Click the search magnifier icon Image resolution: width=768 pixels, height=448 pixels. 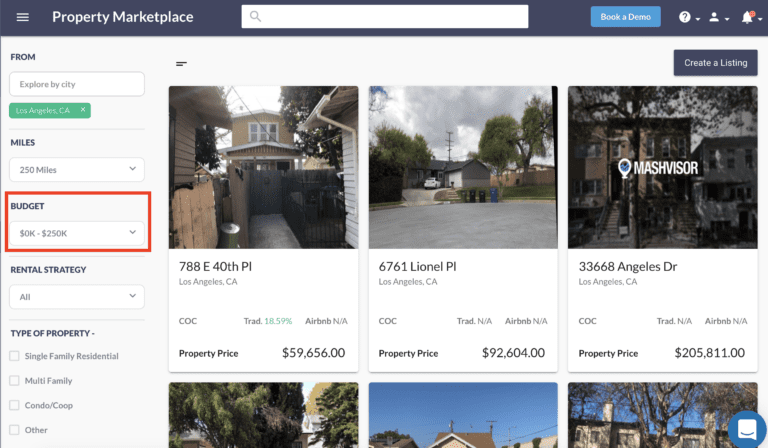[x=256, y=17]
